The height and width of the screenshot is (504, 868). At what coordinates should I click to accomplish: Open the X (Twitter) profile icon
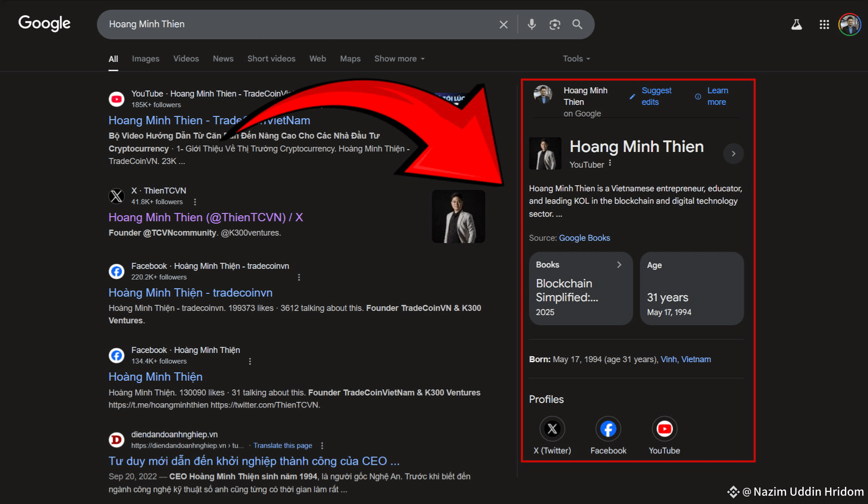(552, 429)
